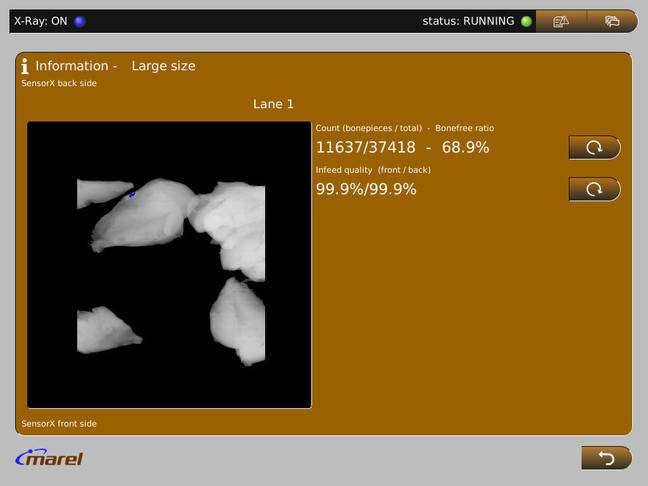This screenshot has width=648, height=486.
Task: Click the 'Lane 1' heading
Action: pyautogui.click(x=273, y=104)
